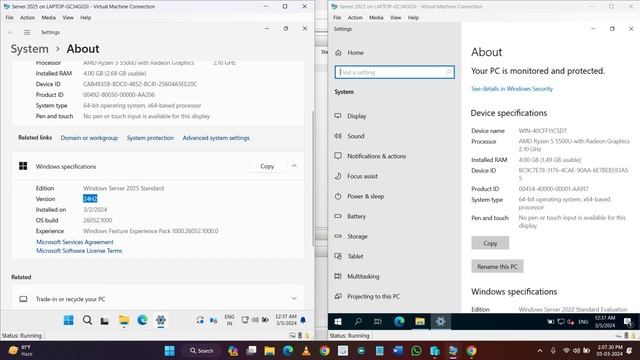Image resolution: width=640 pixels, height=360 pixels.
Task: Open Projecting to this PC settings
Action: [373, 296]
